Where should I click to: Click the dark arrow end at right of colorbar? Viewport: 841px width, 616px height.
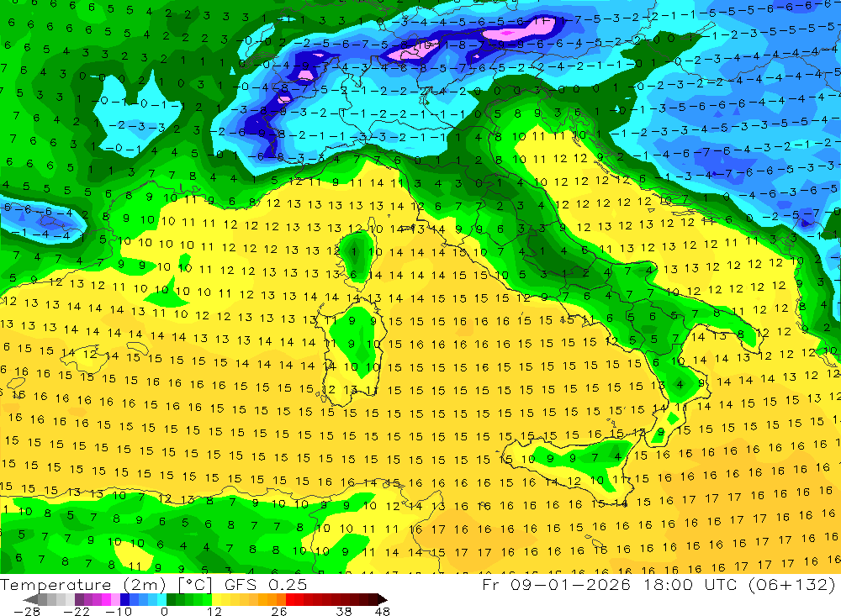(383, 599)
